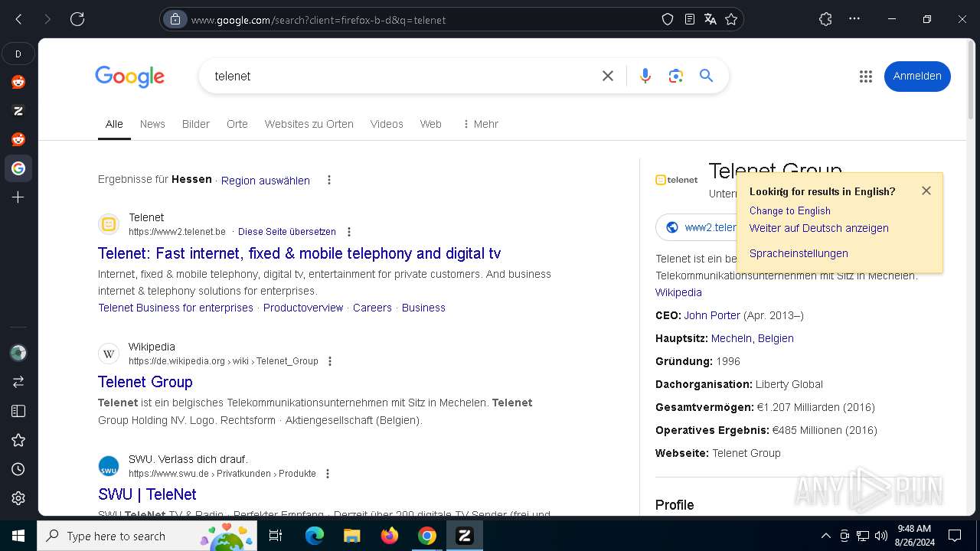Screen dimensions: 980x551
Task: Switch to the News tab
Action: coord(152,124)
